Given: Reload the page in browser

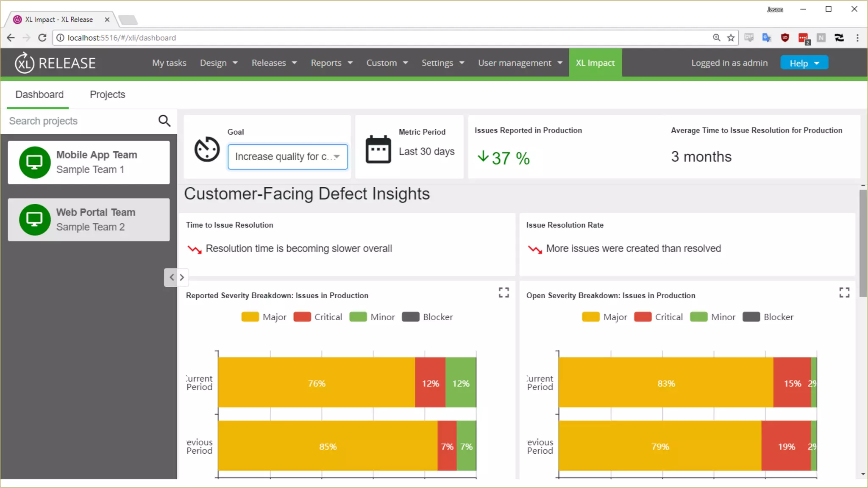Looking at the screenshot, I should (x=42, y=38).
